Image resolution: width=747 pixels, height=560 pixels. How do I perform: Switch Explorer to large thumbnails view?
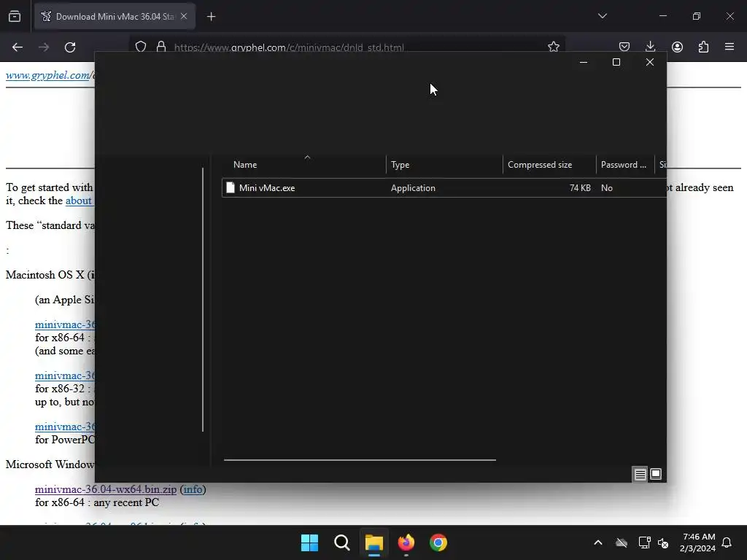[x=656, y=474]
